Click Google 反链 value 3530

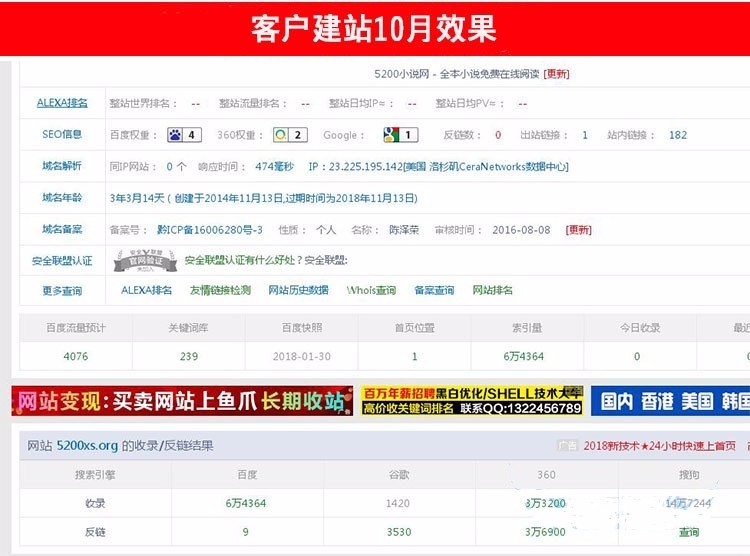399,532
